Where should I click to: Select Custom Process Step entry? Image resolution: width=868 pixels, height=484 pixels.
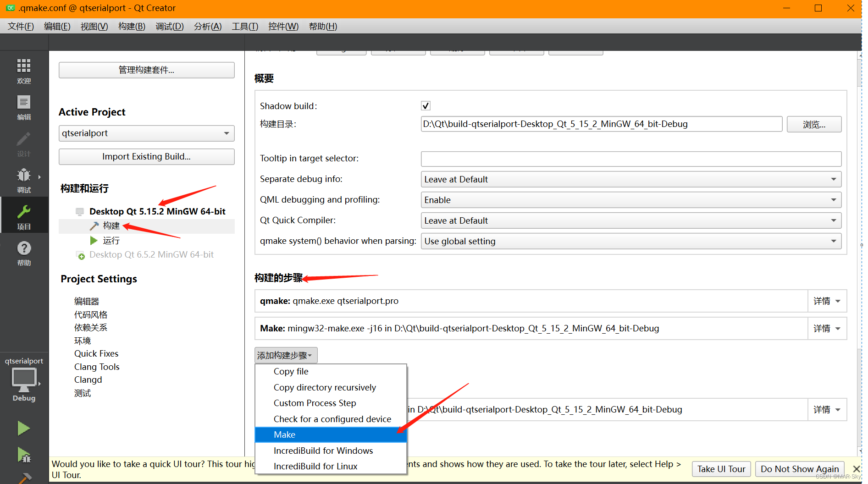coord(331,403)
